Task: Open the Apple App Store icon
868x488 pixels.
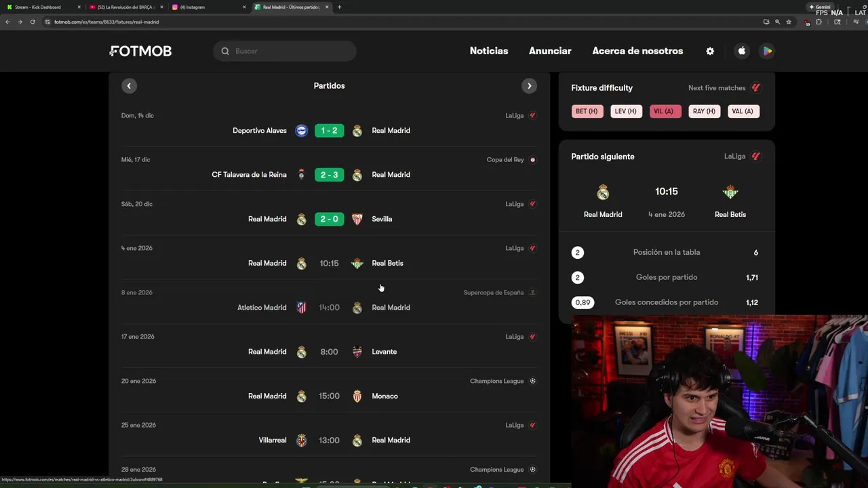Action: coord(742,51)
